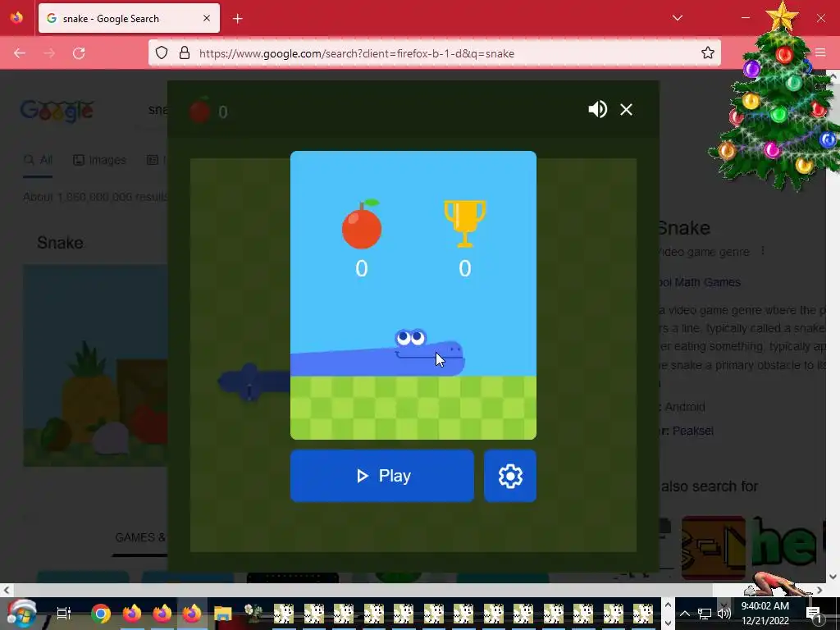Click the Peaksel developer link
The image size is (840, 630).
(692, 431)
